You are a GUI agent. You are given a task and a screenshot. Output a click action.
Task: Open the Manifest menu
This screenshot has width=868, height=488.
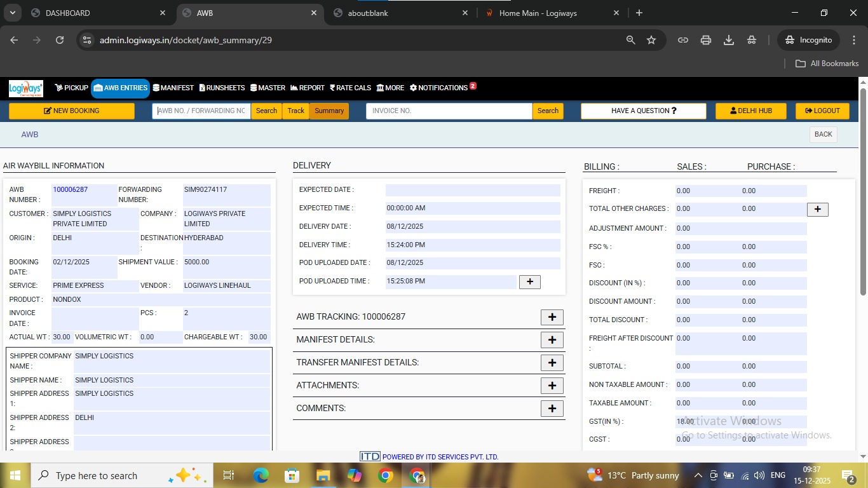(173, 88)
